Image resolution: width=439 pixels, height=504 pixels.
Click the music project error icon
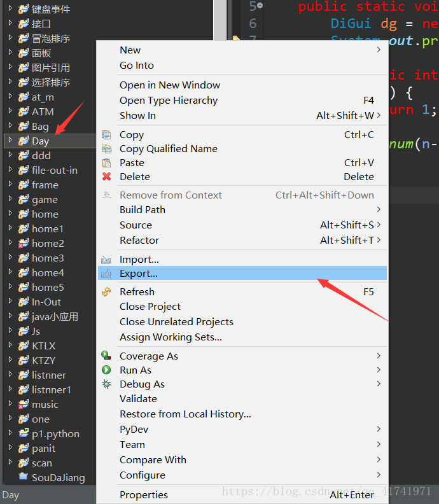tap(24, 404)
